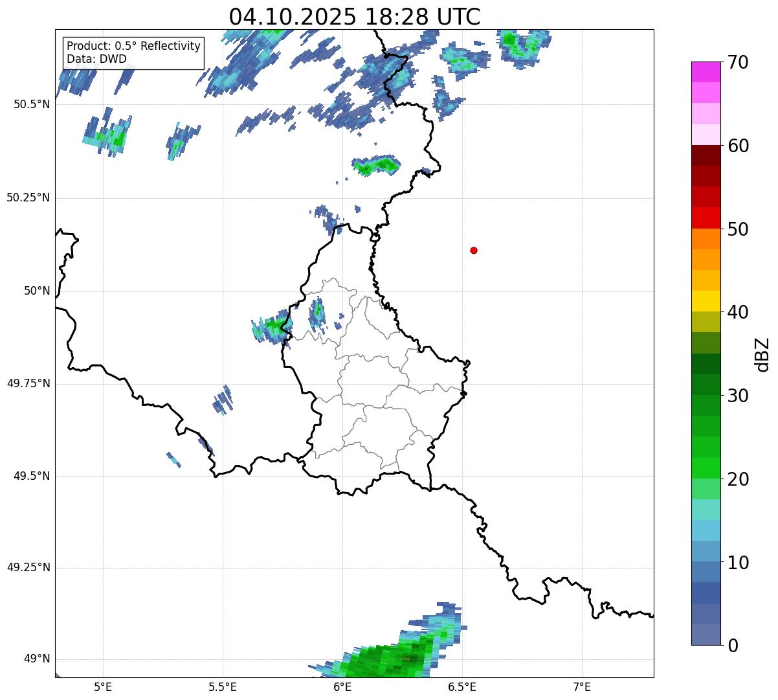Click the 49°N latitude label
778x700 pixels.
[x=37, y=659]
